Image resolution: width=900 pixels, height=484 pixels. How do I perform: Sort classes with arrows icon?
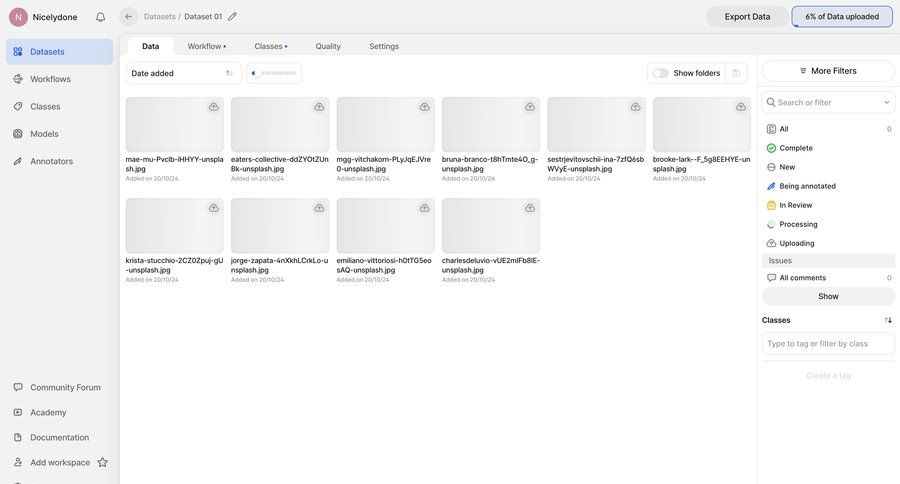[888, 320]
